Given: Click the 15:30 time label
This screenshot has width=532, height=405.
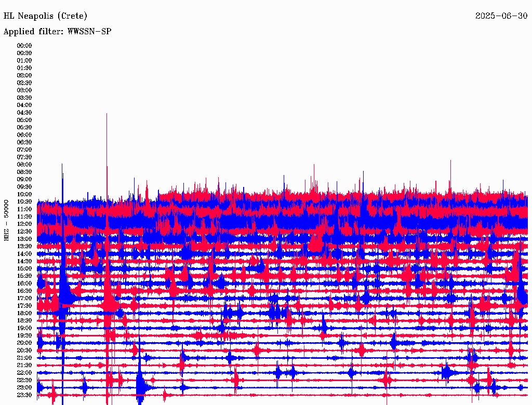Looking at the screenshot, I should (x=24, y=276).
